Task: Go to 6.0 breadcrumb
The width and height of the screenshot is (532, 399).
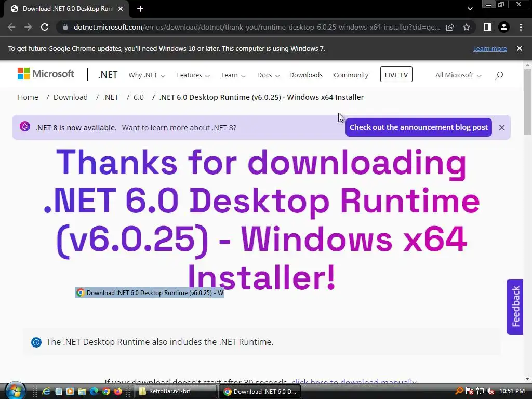Action: coord(138,97)
